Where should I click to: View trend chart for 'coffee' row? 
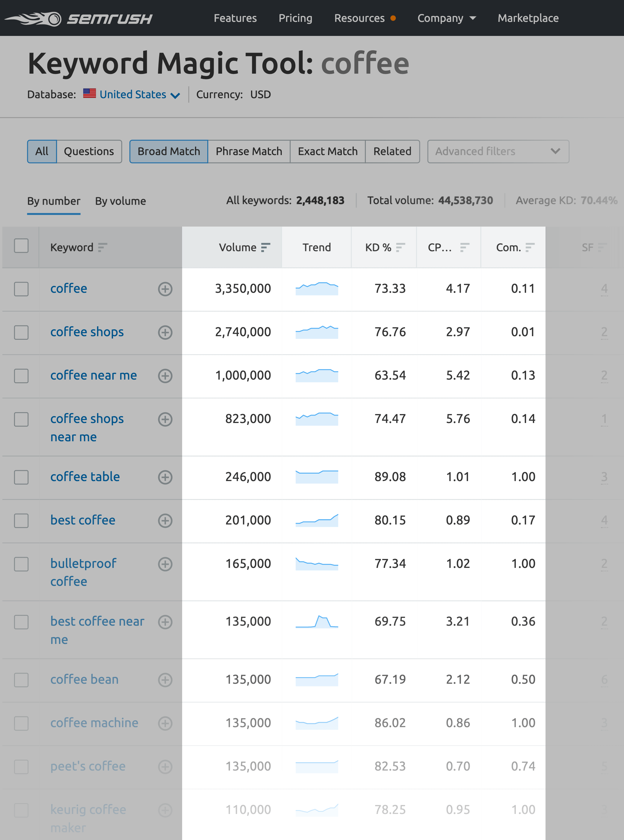pos(317,289)
